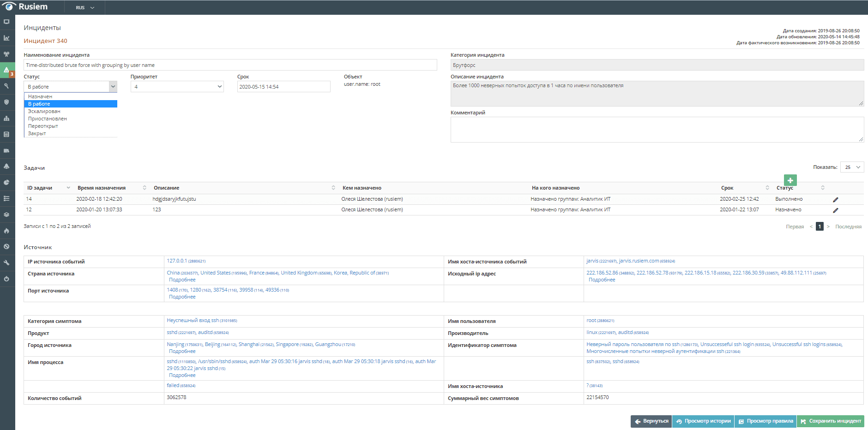Open the bell notifications sidebar icon
Image resolution: width=868 pixels, height=430 pixels.
coord(6,166)
